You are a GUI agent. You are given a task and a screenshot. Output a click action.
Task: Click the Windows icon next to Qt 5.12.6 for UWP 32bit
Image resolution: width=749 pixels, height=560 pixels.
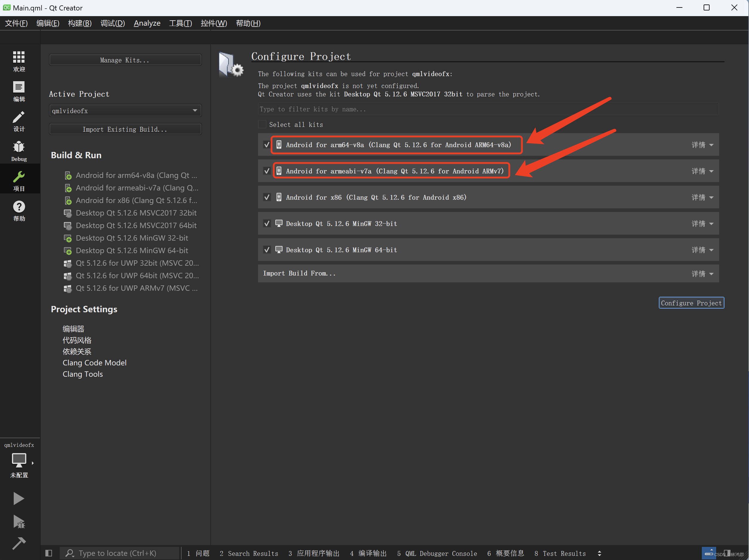click(x=68, y=263)
